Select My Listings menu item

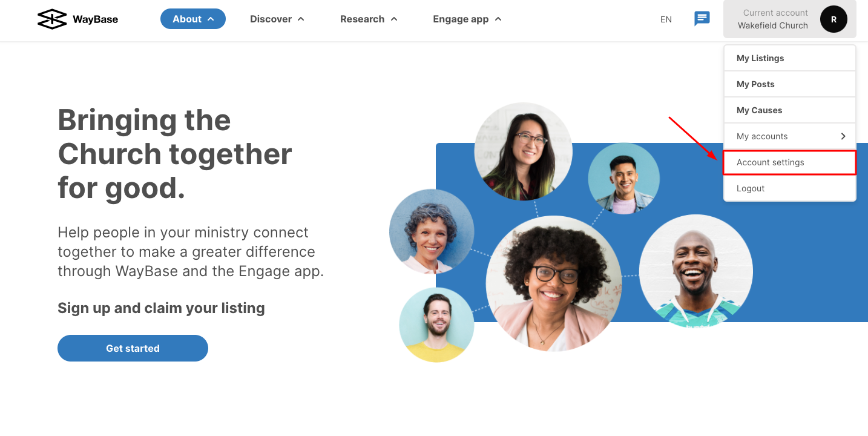(790, 58)
